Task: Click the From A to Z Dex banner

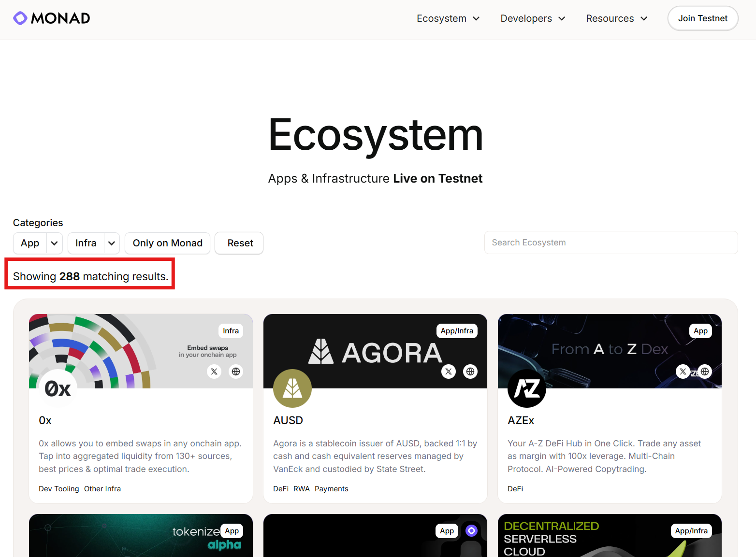Action: (x=610, y=351)
